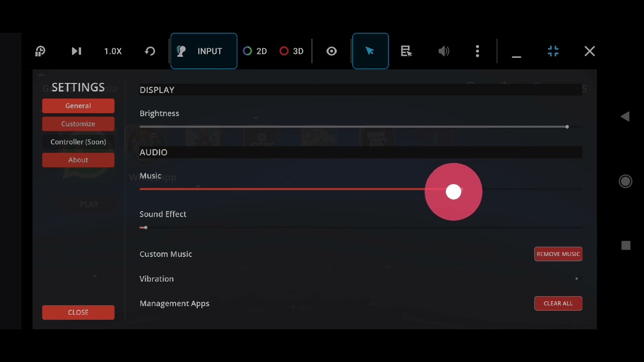Change the 1.0X playback speed
644x362 pixels.
[113, 51]
